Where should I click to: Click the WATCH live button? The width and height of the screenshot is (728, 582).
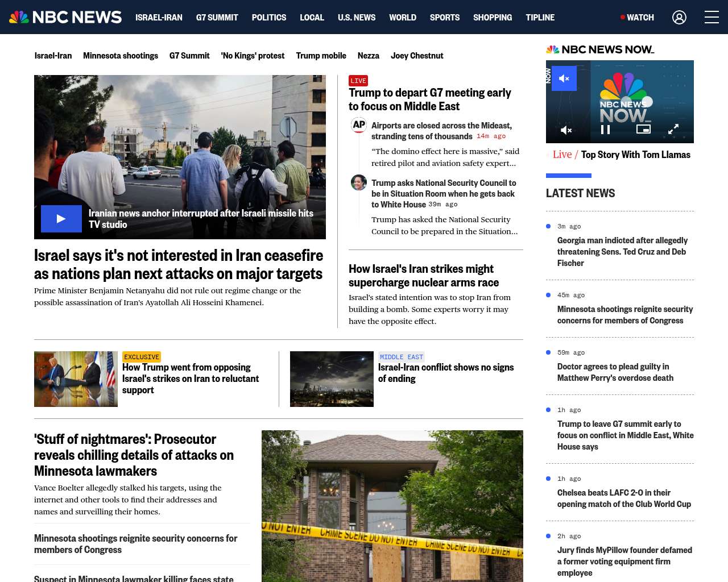point(638,18)
